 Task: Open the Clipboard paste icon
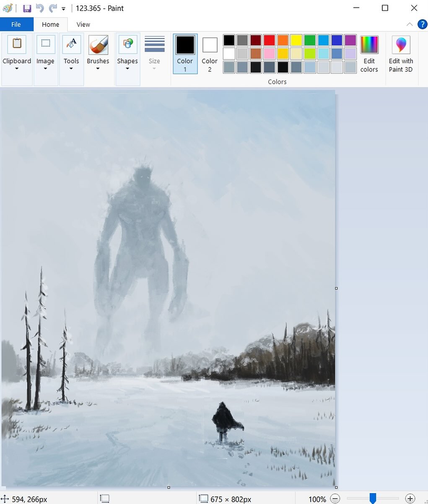17,44
